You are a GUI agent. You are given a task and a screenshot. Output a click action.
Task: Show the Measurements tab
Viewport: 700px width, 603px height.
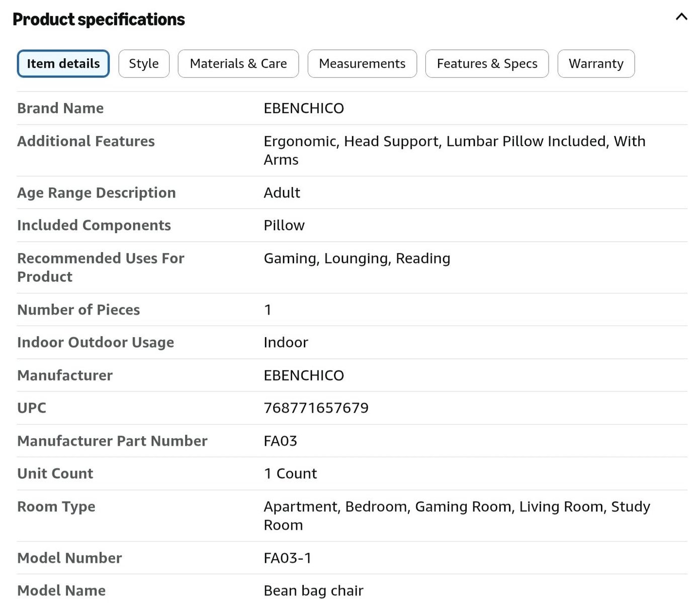pos(362,64)
